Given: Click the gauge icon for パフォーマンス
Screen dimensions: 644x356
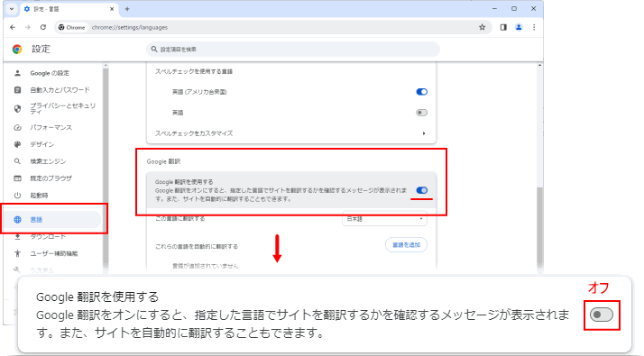Looking at the screenshot, I should [17, 127].
